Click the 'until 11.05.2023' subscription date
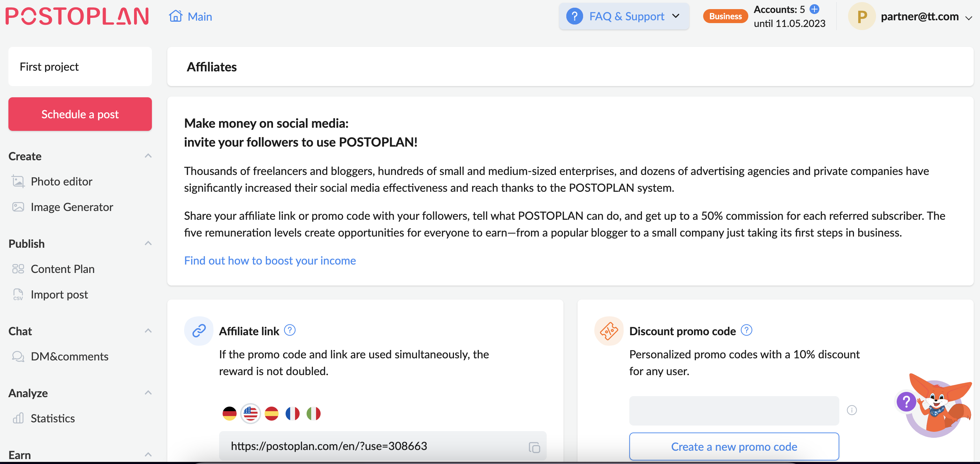 (789, 23)
